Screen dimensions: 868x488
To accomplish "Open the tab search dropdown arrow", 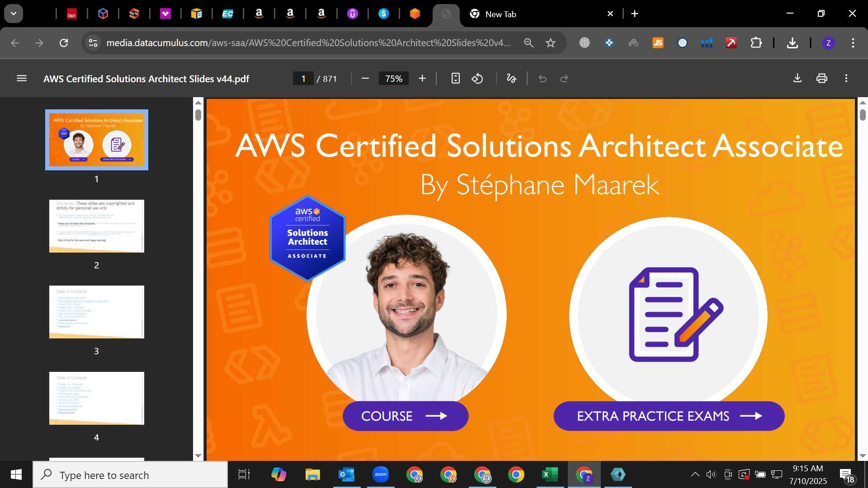I will point(14,14).
